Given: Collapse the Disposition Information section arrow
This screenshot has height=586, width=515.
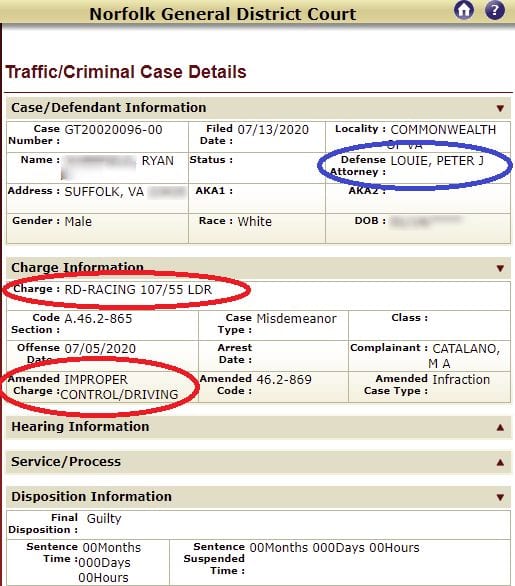Looking at the screenshot, I should point(500,497).
